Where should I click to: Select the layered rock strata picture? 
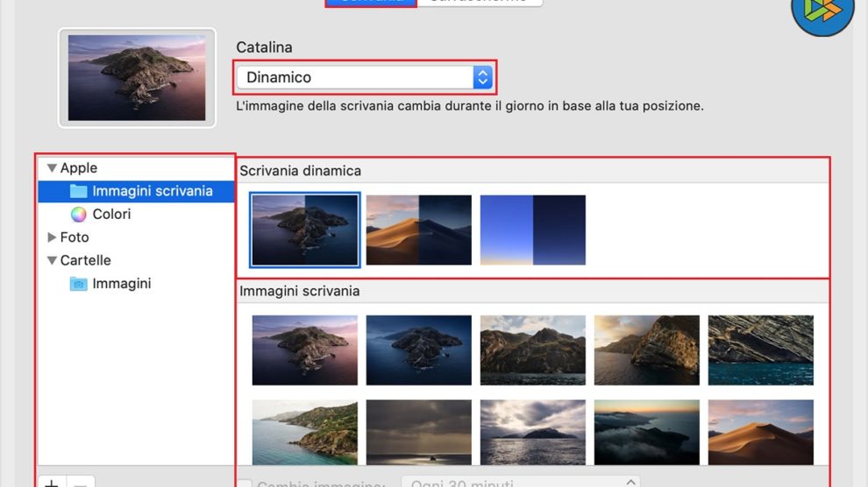click(x=761, y=350)
